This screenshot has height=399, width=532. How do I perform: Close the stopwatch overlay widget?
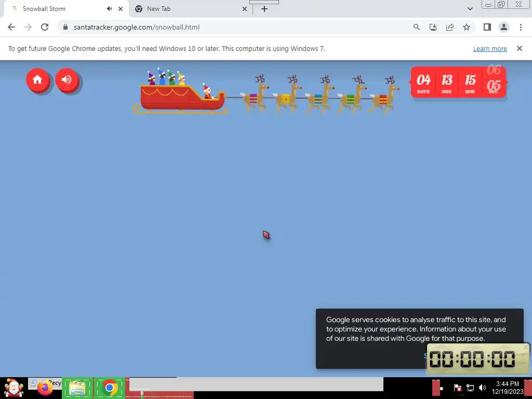[526, 347]
